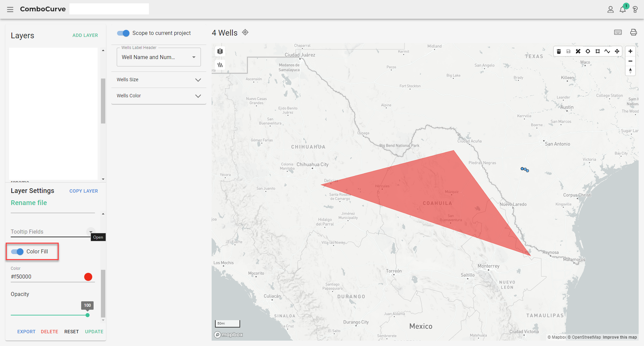Open the map layers stack icon
This screenshot has width=644, height=346.
[x=220, y=51]
